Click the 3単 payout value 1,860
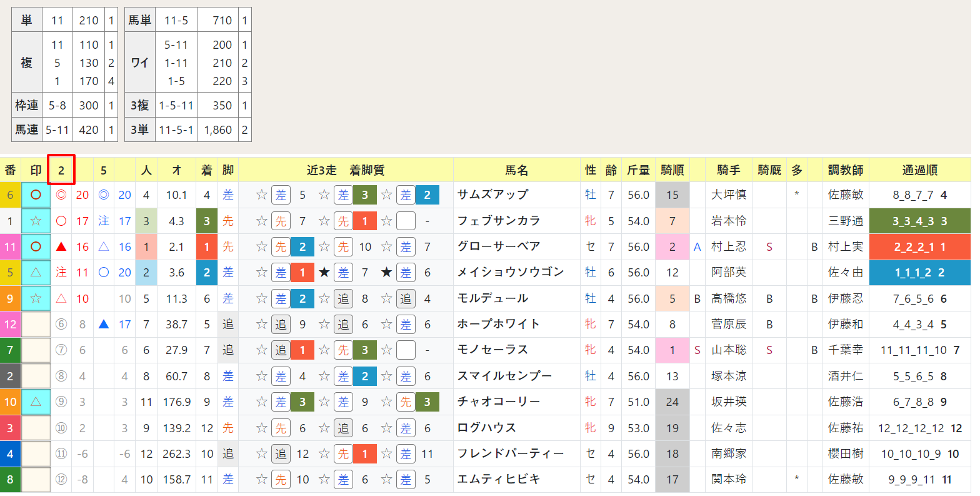Image resolution: width=980 pixels, height=496 pixels. tap(218, 130)
